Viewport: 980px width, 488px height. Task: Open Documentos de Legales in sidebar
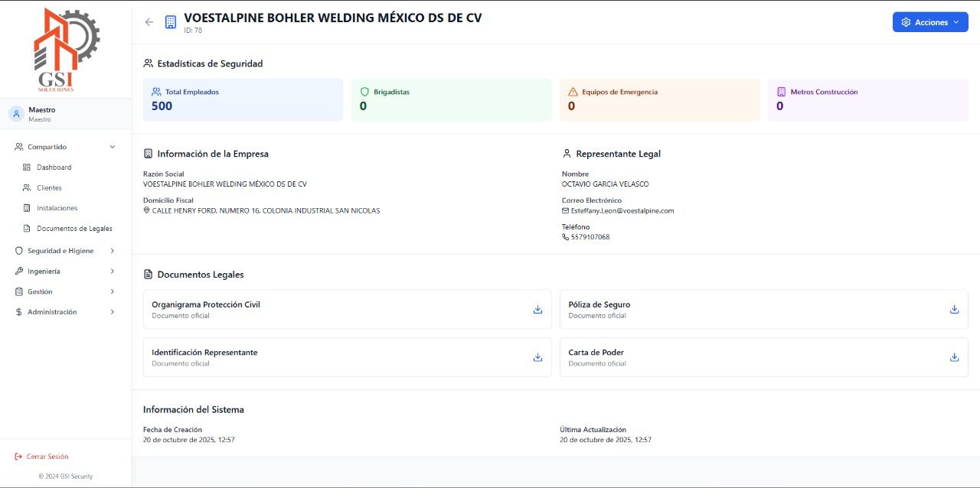point(74,229)
